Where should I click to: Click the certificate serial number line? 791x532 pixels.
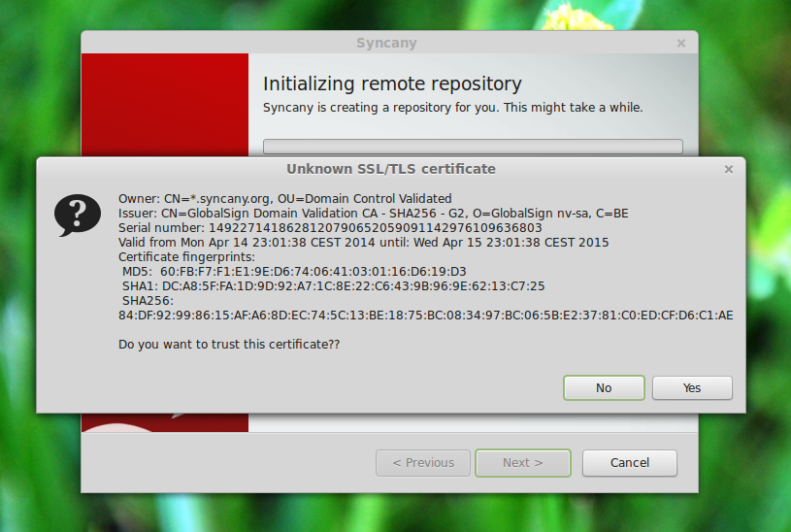tap(330, 228)
